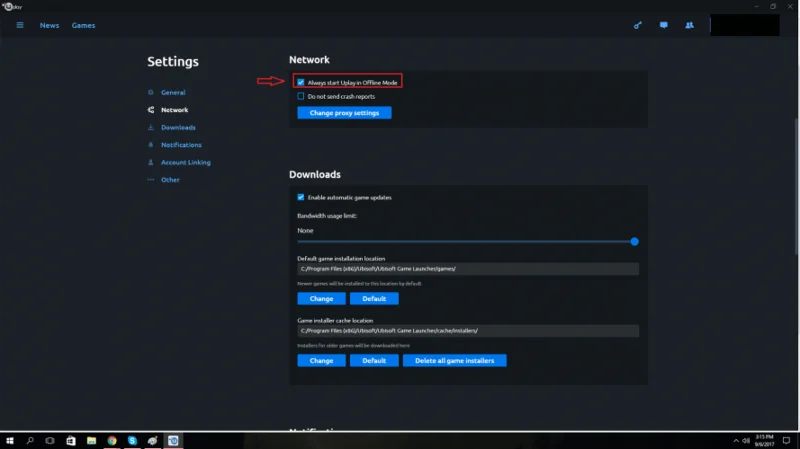Click the 'Bandwidth usage limit:' label

point(327,216)
